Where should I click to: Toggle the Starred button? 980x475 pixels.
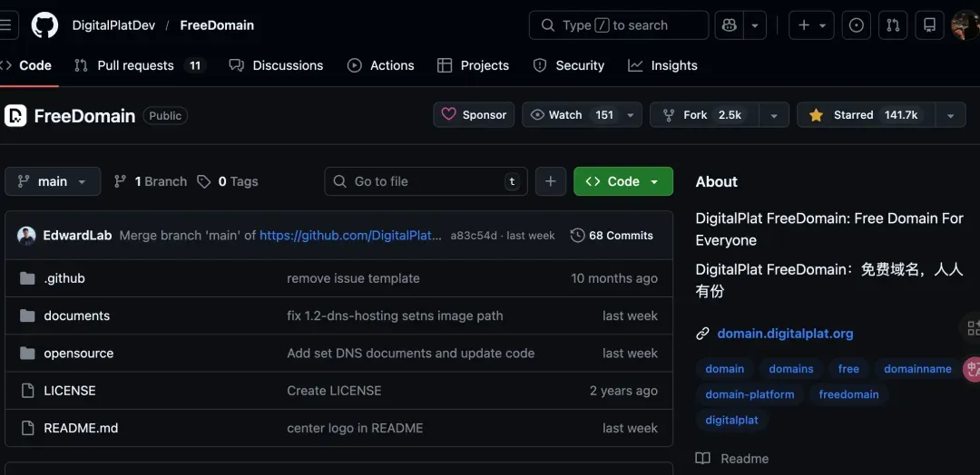pyautogui.click(x=866, y=115)
